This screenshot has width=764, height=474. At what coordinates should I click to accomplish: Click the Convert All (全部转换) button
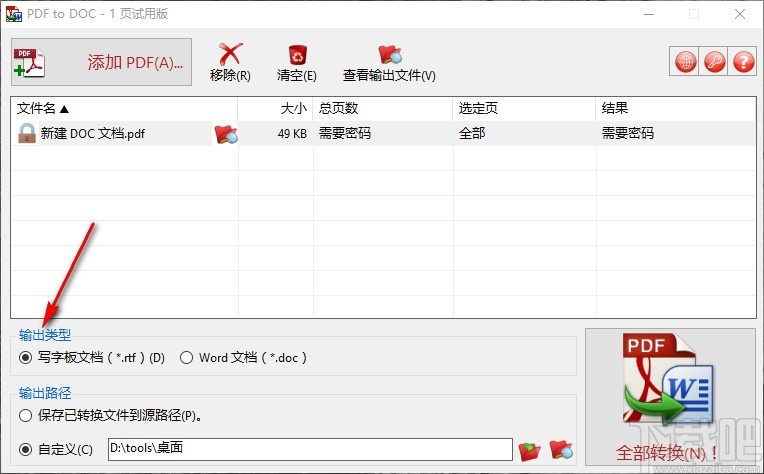670,397
